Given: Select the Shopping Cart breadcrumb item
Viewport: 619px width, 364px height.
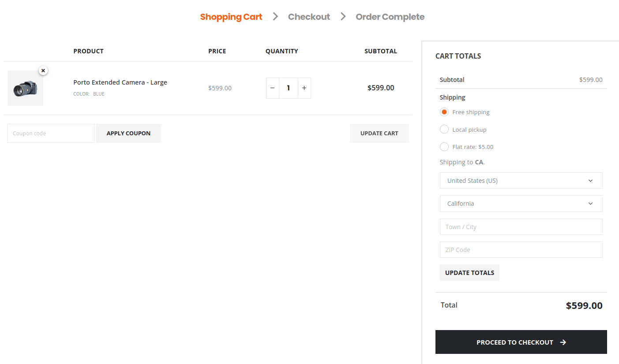Looking at the screenshot, I should pyautogui.click(x=231, y=16).
